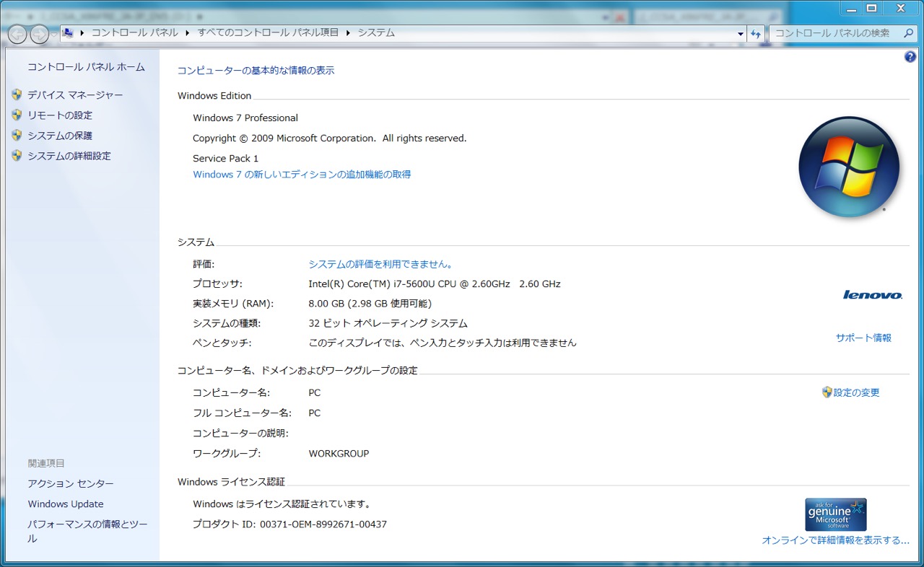Click the Service Pack 1 text
The image size is (924, 567).
click(225, 158)
